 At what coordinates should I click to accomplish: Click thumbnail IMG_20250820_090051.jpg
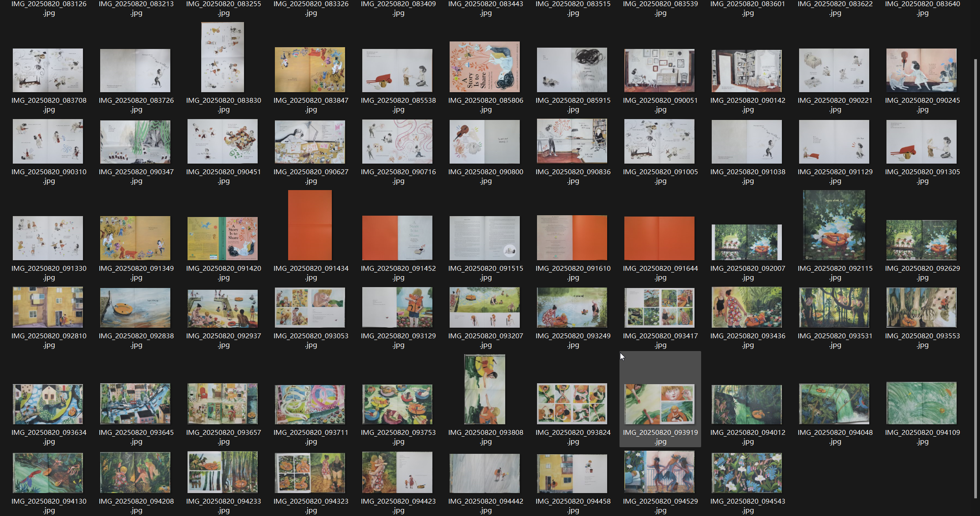pos(659,70)
